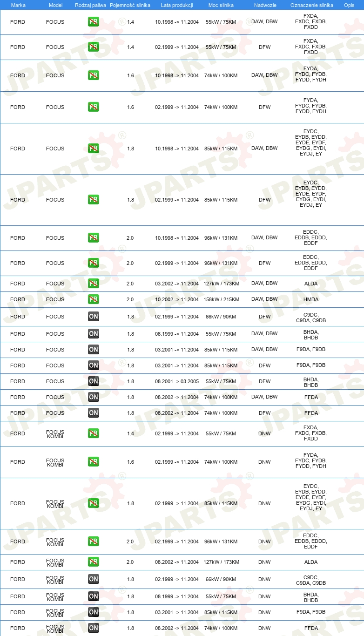Click diesel ON icon in Focus FFDA DAW, DBW row

[x=94, y=397]
